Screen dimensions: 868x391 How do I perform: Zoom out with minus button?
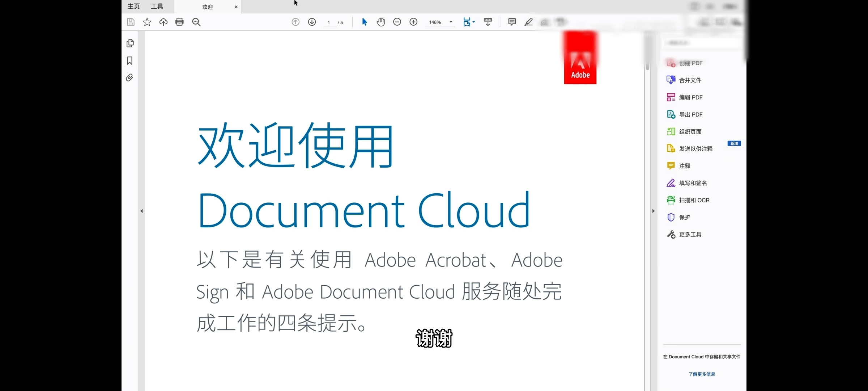coord(397,22)
